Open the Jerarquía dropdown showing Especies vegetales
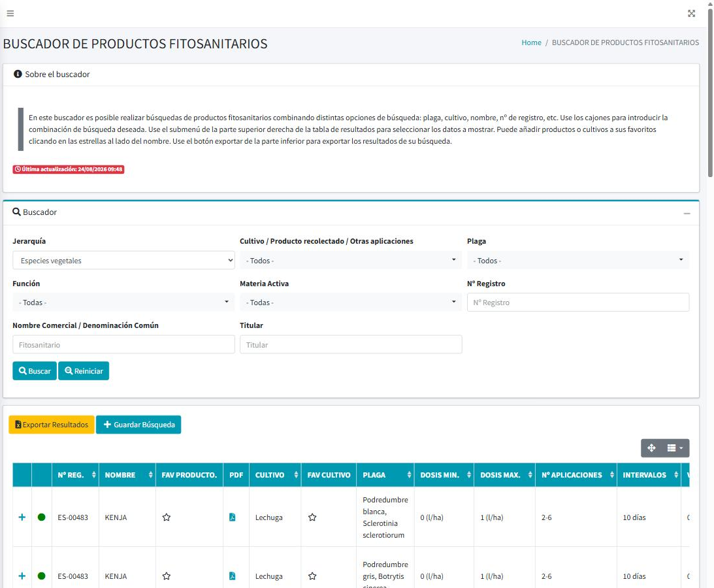 [x=124, y=261]
